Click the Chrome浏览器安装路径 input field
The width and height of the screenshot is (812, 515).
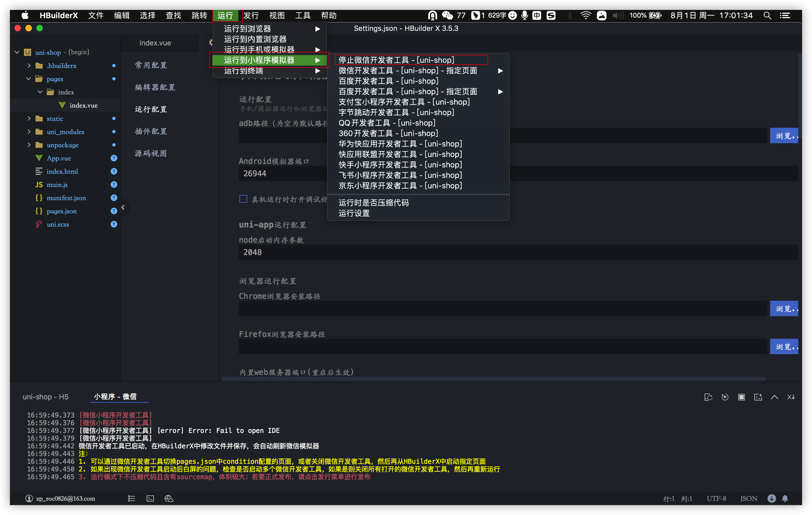503,308
